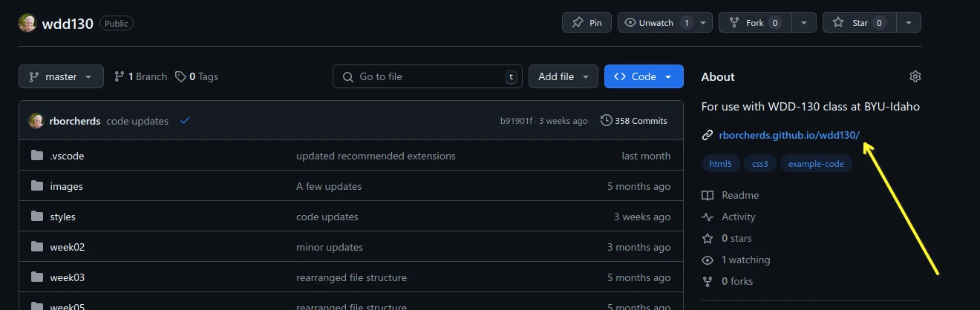The width and height of the screenshot is (980, 310).
Task: Click the folder icon beside week02
Action: pos(37,247)
